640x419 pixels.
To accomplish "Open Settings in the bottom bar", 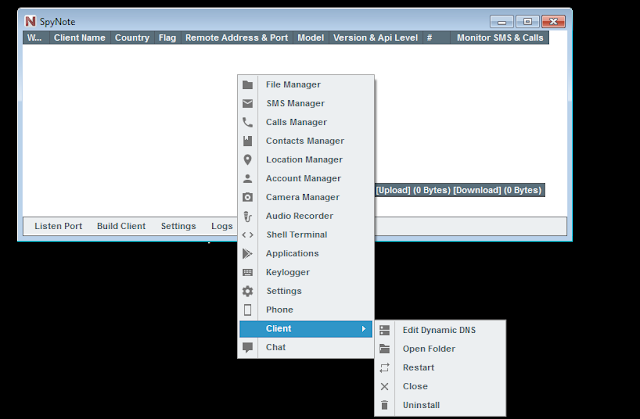I will (x=178, y=226).
